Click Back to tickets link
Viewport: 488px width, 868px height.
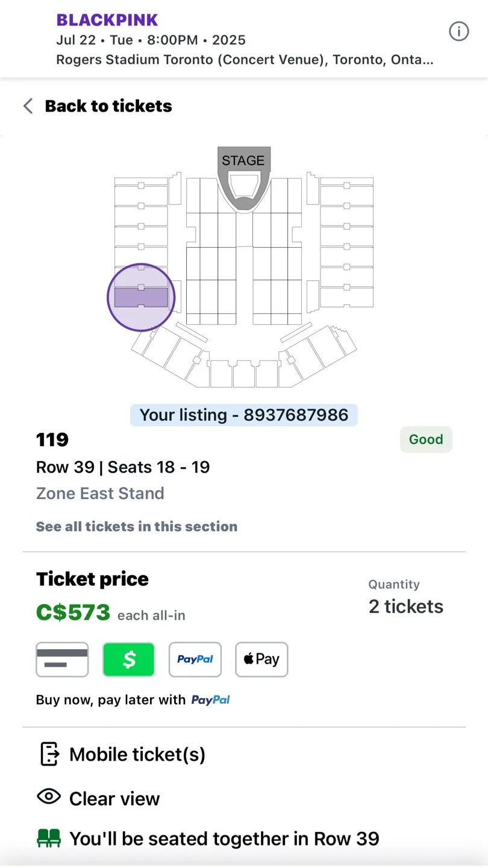point(108,106)
